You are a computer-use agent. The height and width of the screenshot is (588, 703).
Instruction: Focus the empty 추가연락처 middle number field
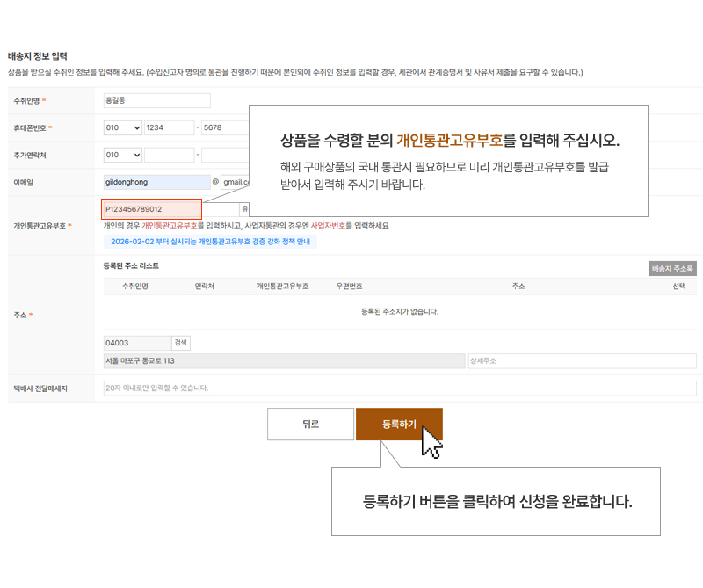tap(170, 156)
